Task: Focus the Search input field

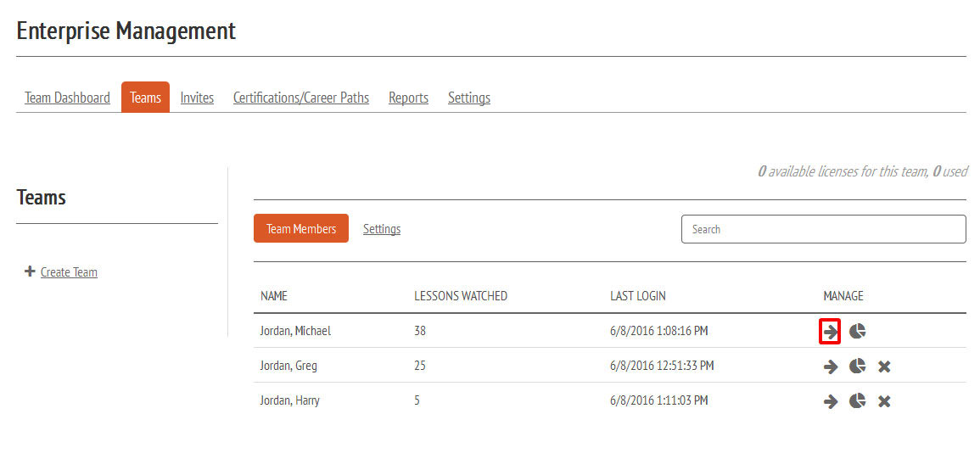Action: pyautogui.click(x=823, y=229)
